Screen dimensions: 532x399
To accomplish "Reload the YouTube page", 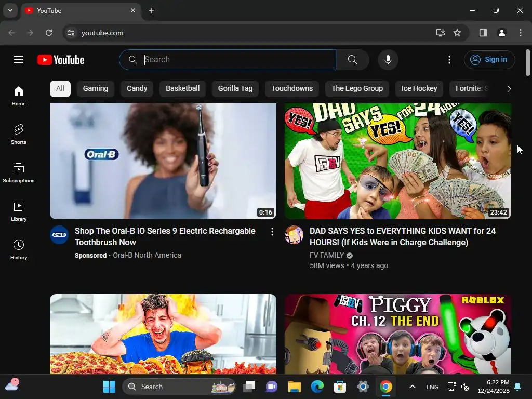I will pos(49,33).
